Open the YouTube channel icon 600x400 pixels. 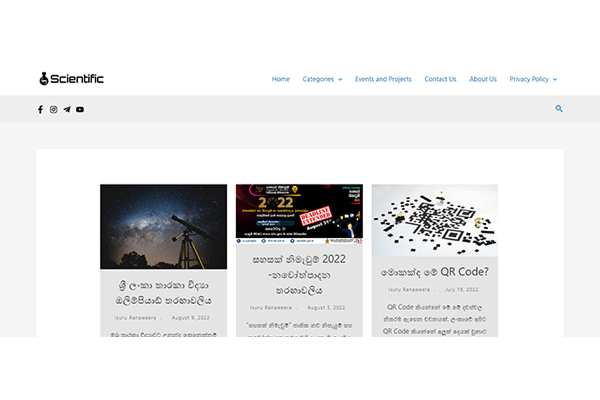point(80,109)
